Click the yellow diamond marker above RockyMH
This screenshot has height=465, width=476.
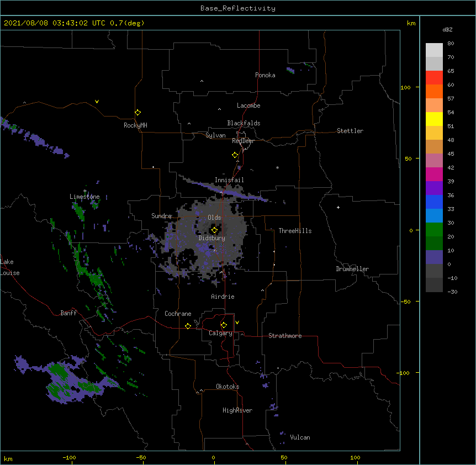point(138,113)
